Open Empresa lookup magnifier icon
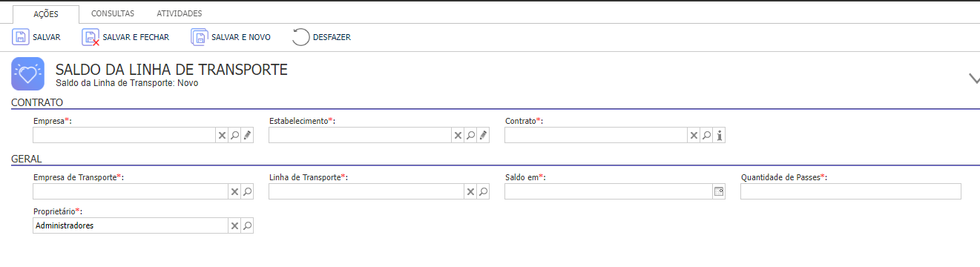This screenshot has height=267, width=980. 234,135
